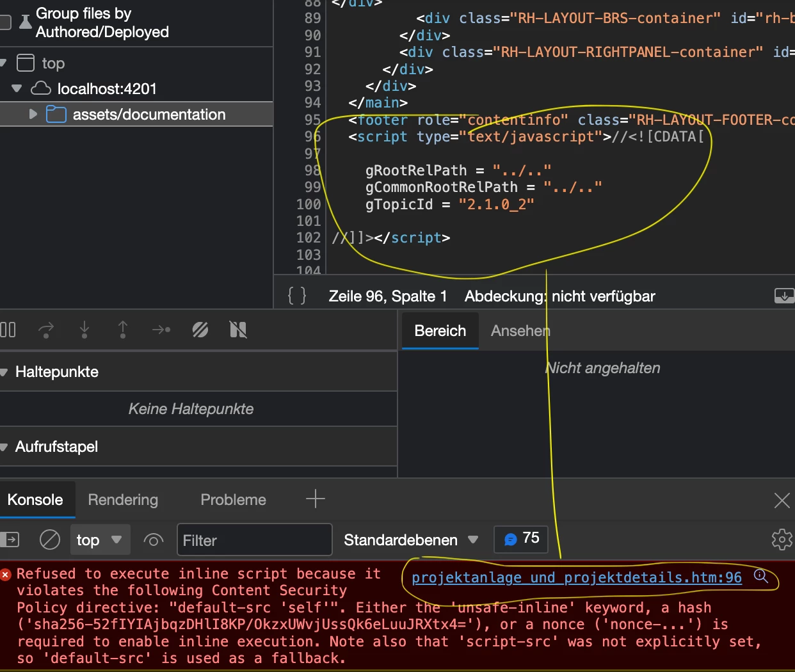Pause script execution

[8, 330]
